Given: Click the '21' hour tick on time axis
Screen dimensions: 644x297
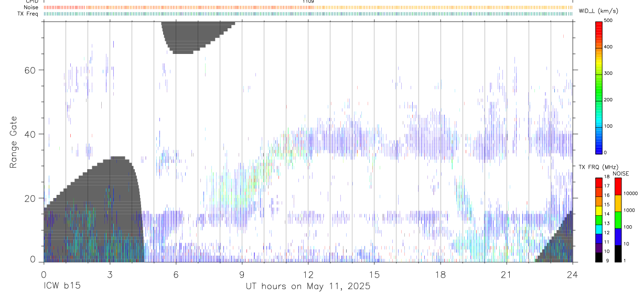Looking at the screenshot, I should click(x=506, y=274).
